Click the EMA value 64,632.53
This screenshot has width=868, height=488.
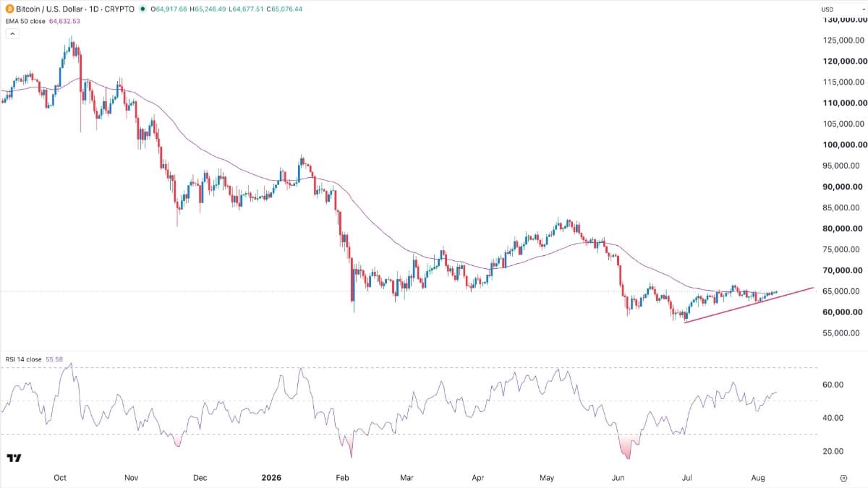64,21
